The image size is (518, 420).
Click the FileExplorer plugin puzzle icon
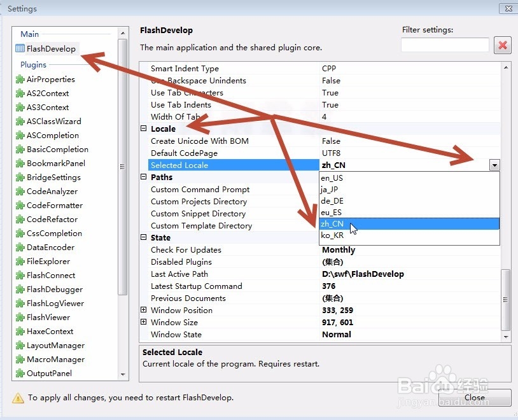(20, 262)
